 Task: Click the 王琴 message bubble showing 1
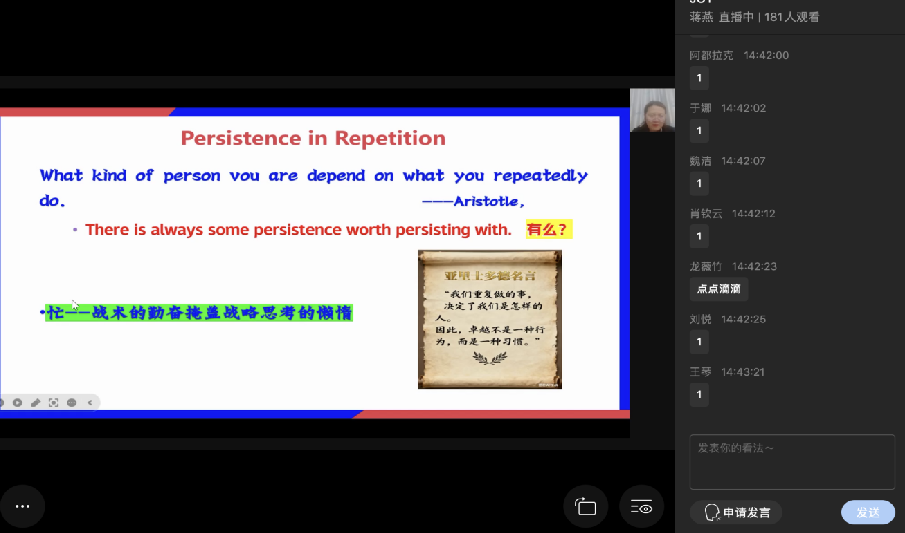coord(699,394)
